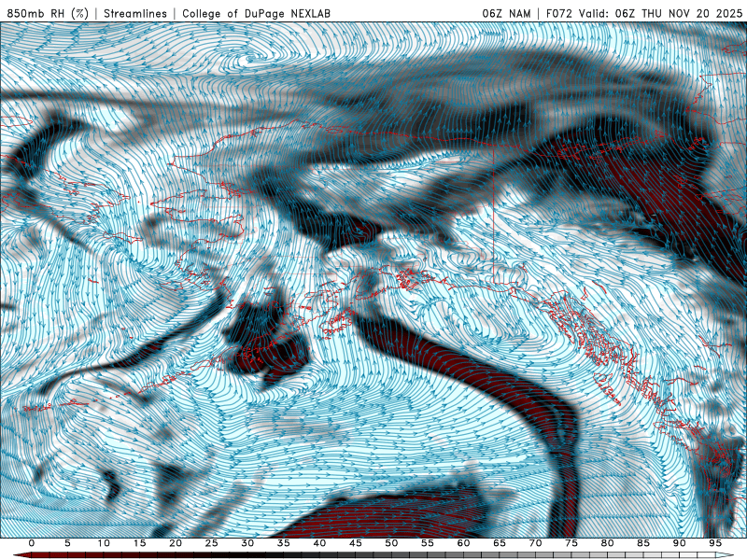Click the colorbar label "60"
This screenshot has width=747, height=560.
coord(463,543)
